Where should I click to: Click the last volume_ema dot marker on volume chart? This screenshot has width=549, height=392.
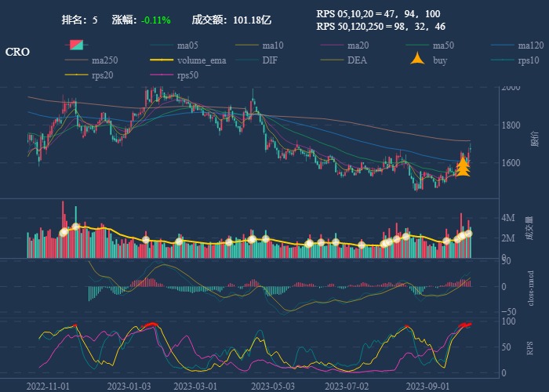click(468, 234)
